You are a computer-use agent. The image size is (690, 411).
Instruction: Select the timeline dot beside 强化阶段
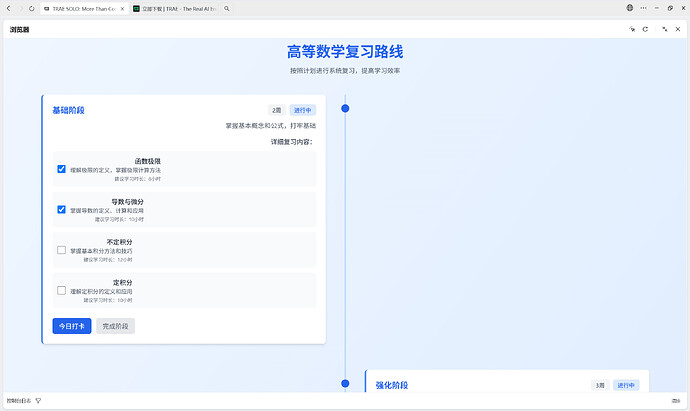coord(345,383)
